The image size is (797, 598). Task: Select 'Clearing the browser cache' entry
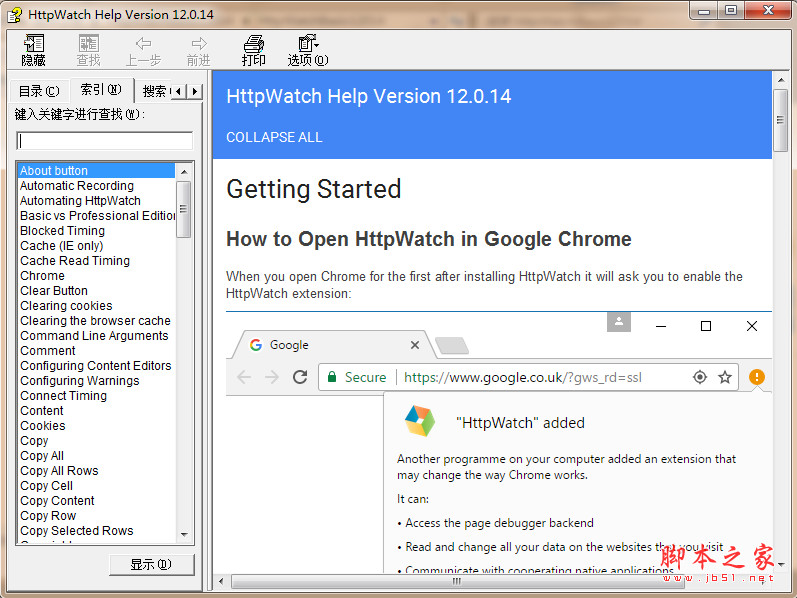coord(95,320)
